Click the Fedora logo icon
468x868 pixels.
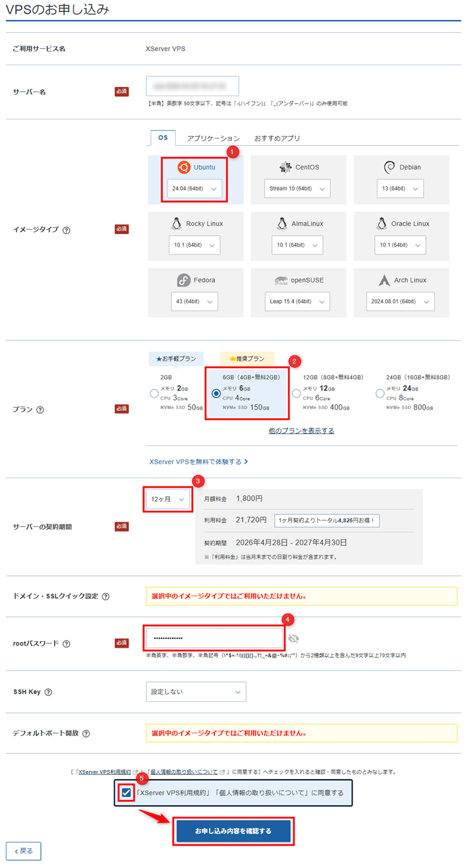[184, 280]
